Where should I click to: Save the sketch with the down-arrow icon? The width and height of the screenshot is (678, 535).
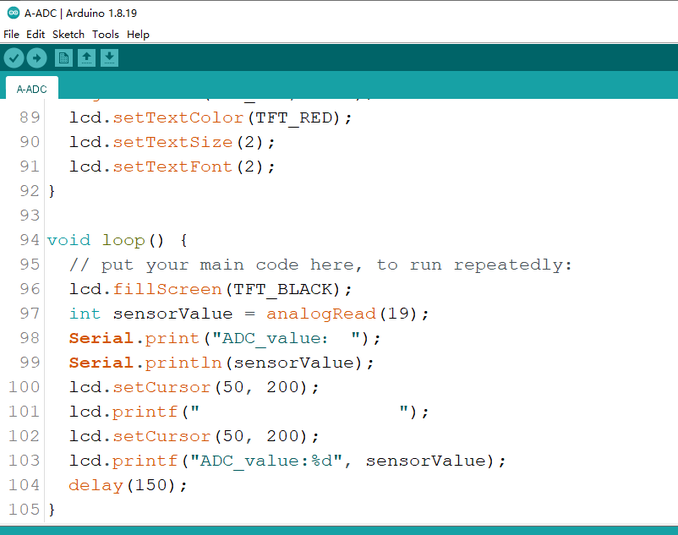(109, 58)
